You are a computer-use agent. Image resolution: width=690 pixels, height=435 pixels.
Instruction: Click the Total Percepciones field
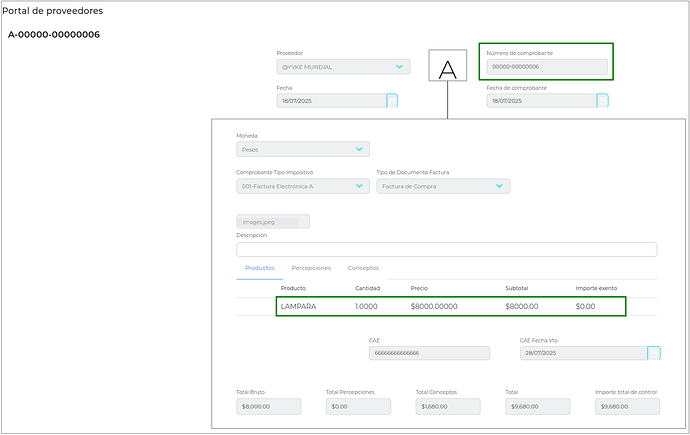pos(358,407)
